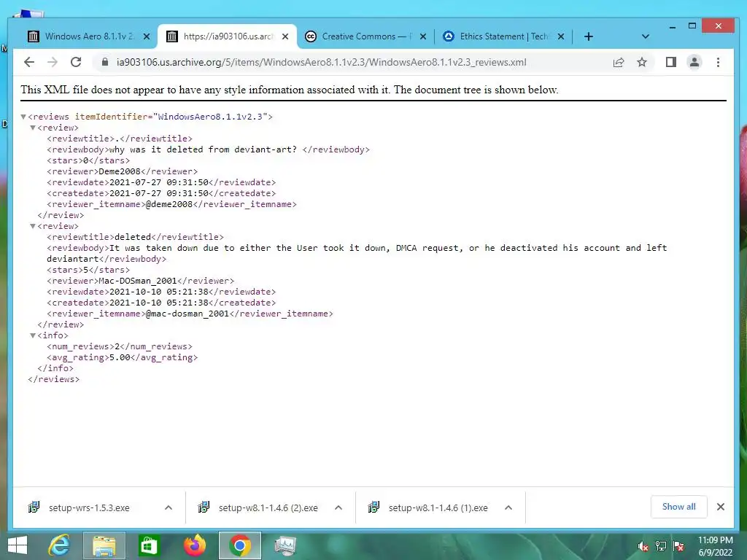The height and width of the screenshot is (560, 747).
Task: Close the downloads bar
Action: pos(720,507)
